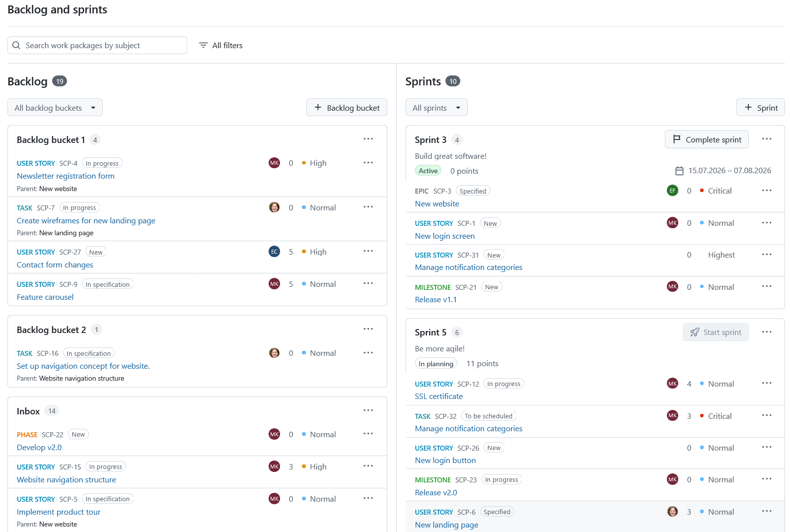This screenshot has height=532, width=790.
Task: Open the three-dot menu for SCP-3 New website epic
Action: click(x=767, y=191)
